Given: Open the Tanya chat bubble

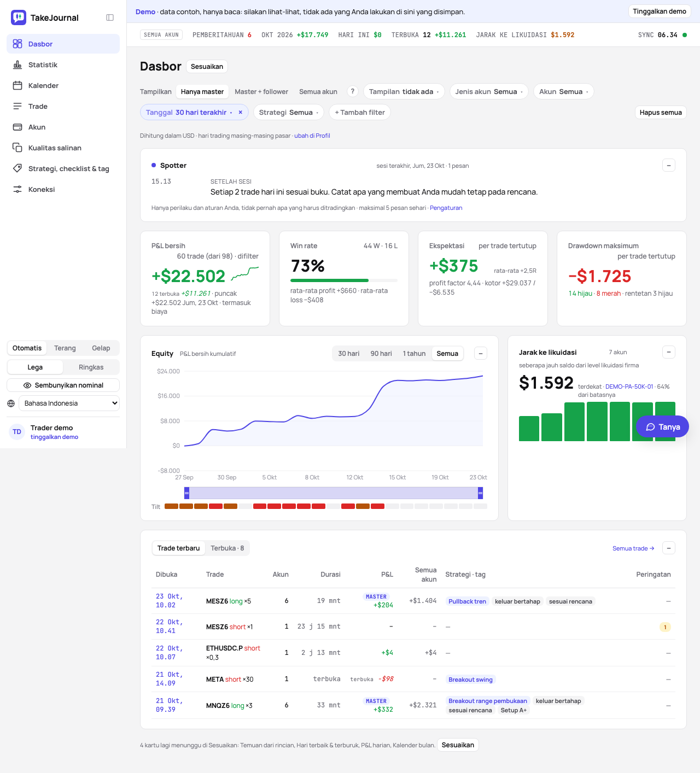Looking at the screenshot, I should click(x=662, y=427).
